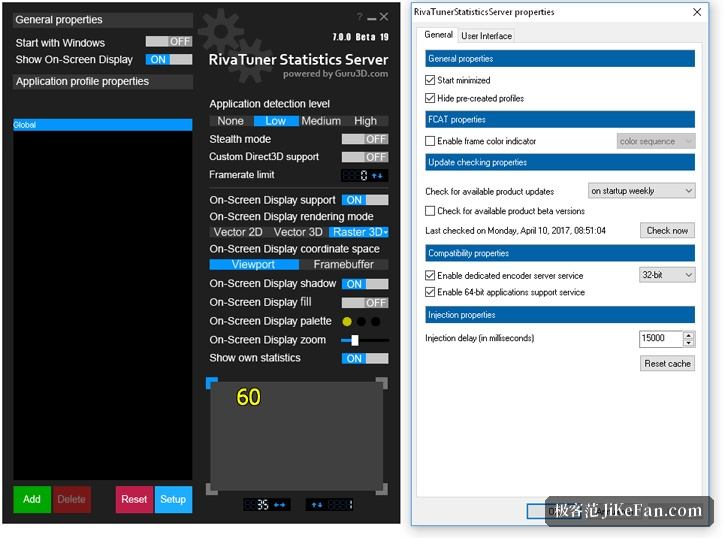Toggle Enable dedicated encoder server service
This screenshot has width=725, height=538.
tap(430, 275)
